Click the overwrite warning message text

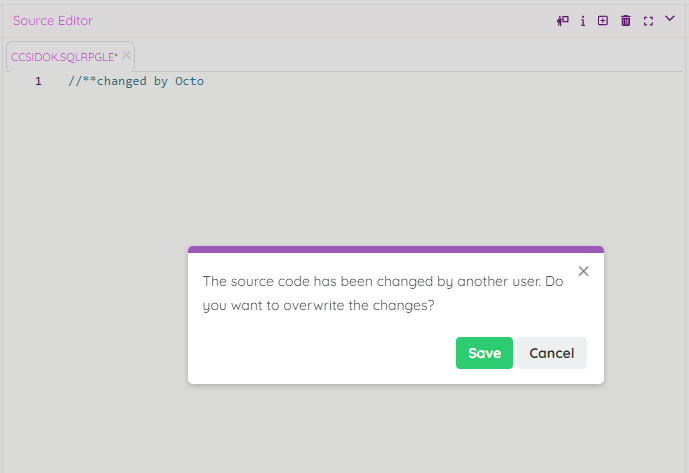pyautogui.click(x=383, y=293)
